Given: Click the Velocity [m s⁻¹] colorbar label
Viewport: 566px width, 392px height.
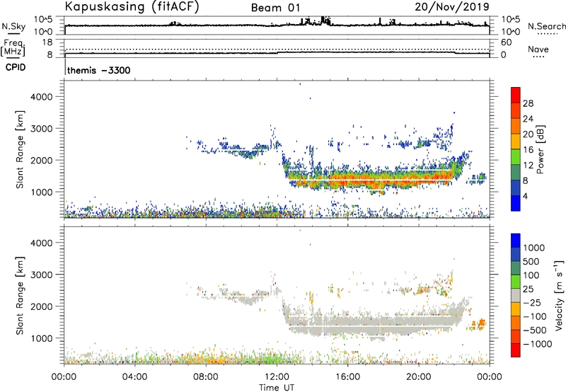Looking at the screenshot, I should pos(559,295).
